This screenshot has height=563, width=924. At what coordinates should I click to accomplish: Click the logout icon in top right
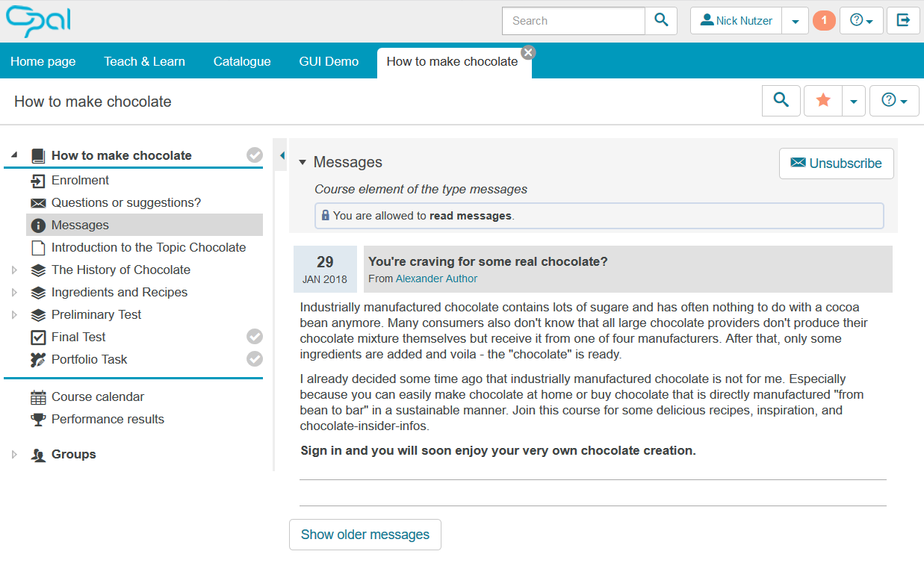[903, 21]
